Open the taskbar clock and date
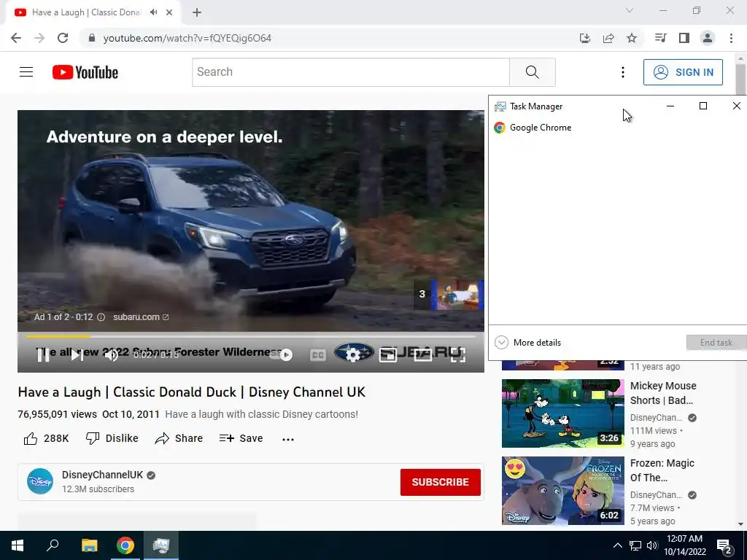 [x=684, y=545]
